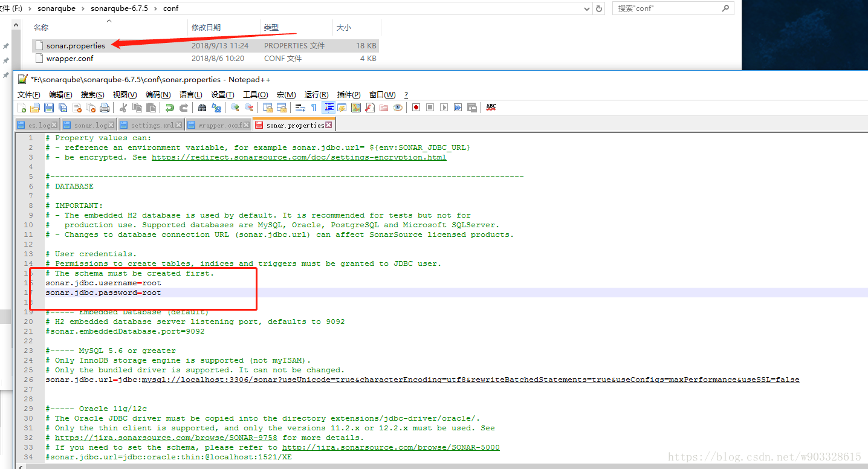
Task: Click the Explorer refresh button
Action: coord(599,8)
